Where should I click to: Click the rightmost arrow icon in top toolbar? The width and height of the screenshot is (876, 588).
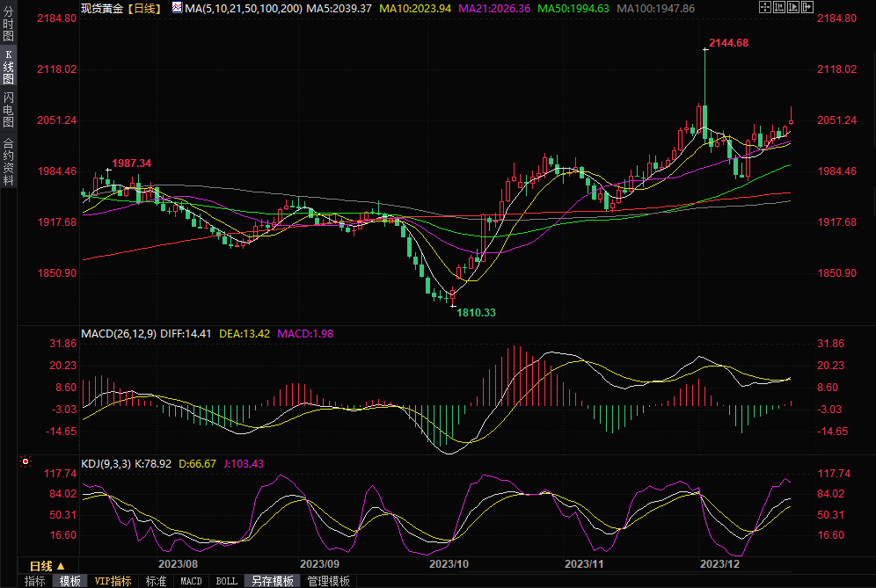pyautogui.click(x=807, y=7)
